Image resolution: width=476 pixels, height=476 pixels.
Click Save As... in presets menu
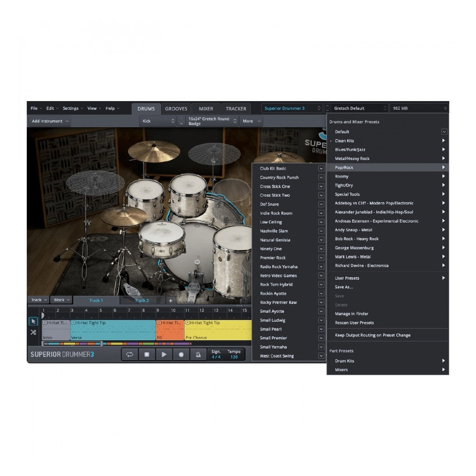[x=343, y=287]
